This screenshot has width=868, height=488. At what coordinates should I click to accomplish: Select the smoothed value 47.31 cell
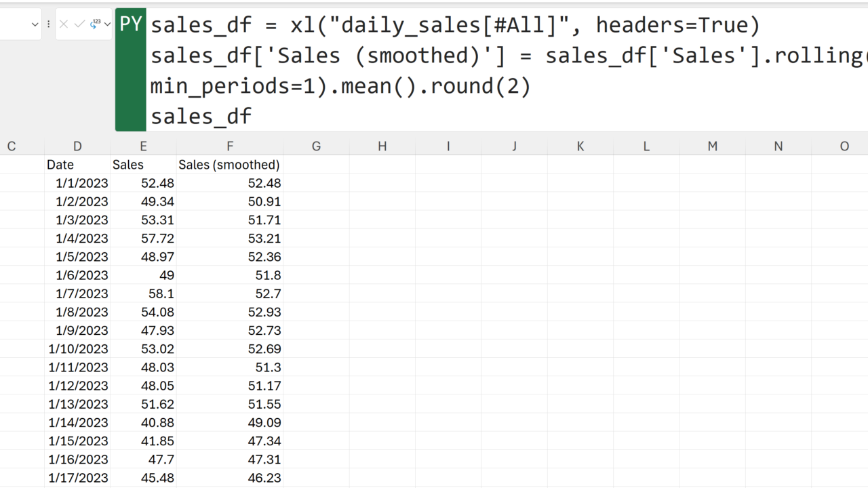point(229,460)
